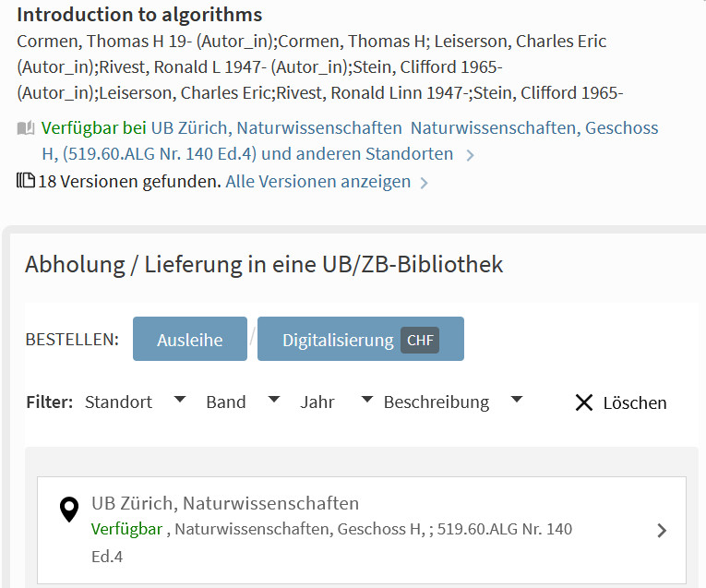
Task: Expand the UB Zürich Naturwissenschaften row chevron
Action: pos(661,530)
